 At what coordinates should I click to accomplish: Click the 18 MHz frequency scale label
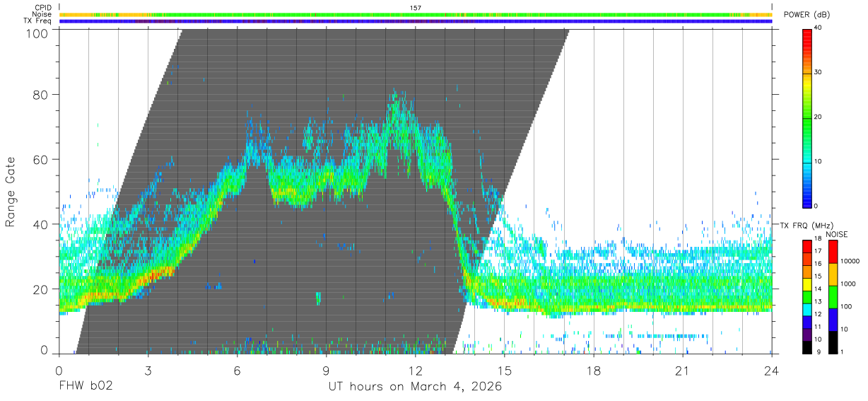pyautogui.click(x=818, y=239)
